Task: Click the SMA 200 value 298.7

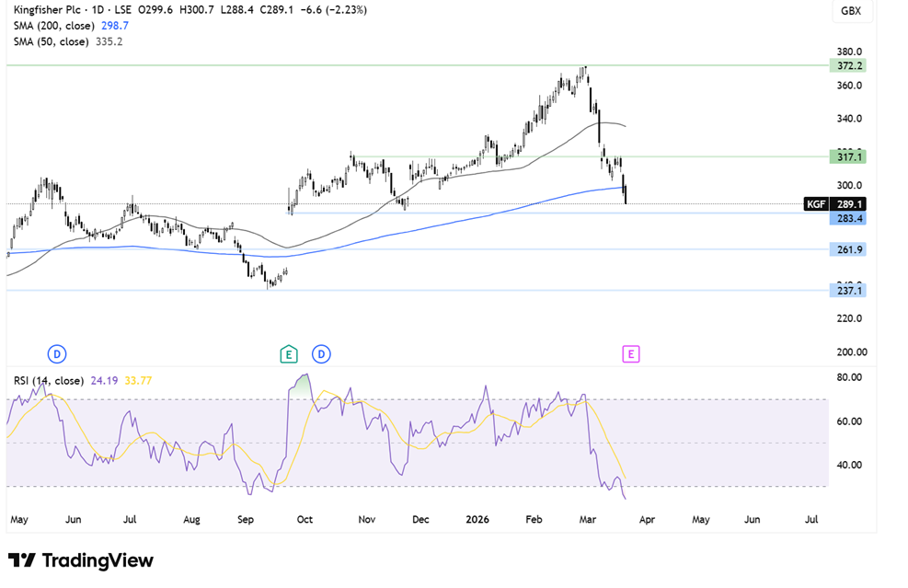Action: [x=115, y=26]
